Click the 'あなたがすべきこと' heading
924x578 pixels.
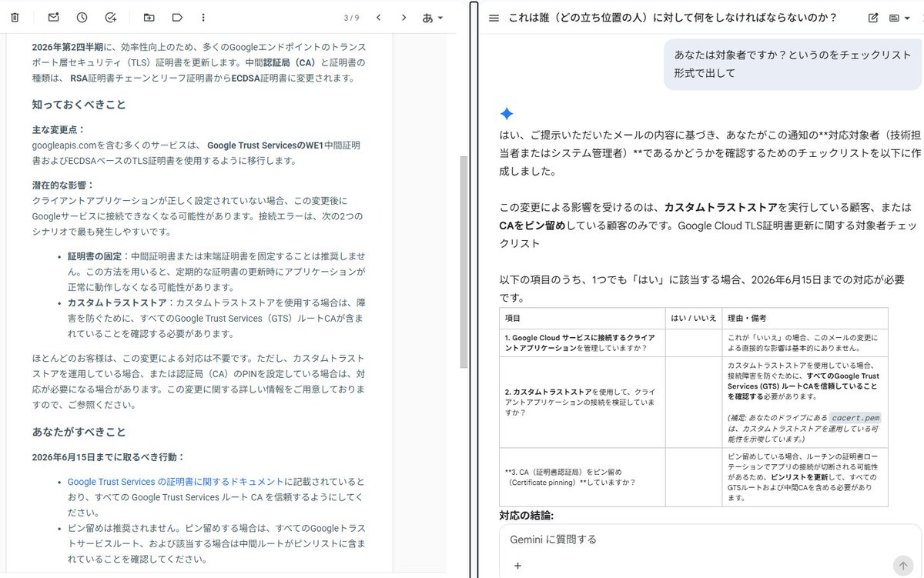click(x=79, y=432)
